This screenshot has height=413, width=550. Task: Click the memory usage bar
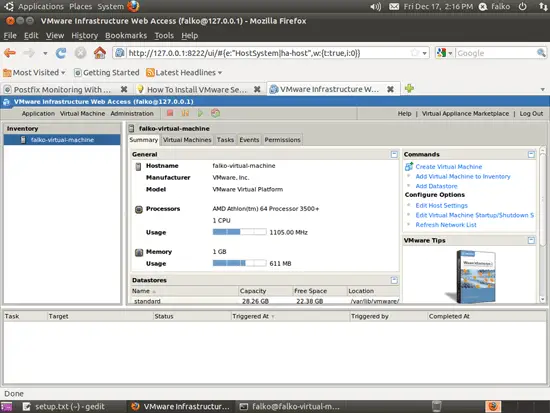tap(239, 263)
